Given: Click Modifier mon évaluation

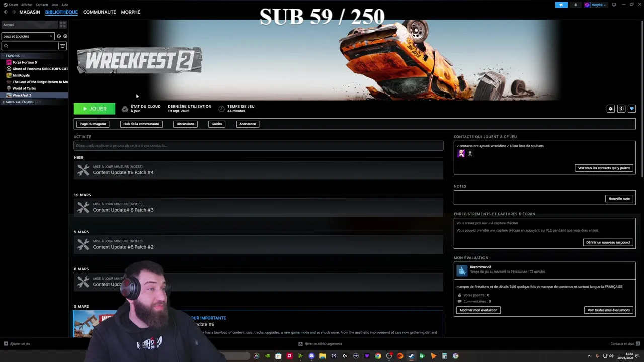Looking at the screenshot, I should coord(478,310).
